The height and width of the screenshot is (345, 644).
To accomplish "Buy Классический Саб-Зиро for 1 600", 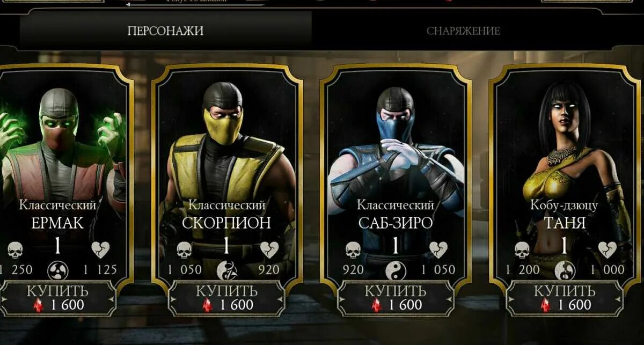I will [x=396, y=298].
